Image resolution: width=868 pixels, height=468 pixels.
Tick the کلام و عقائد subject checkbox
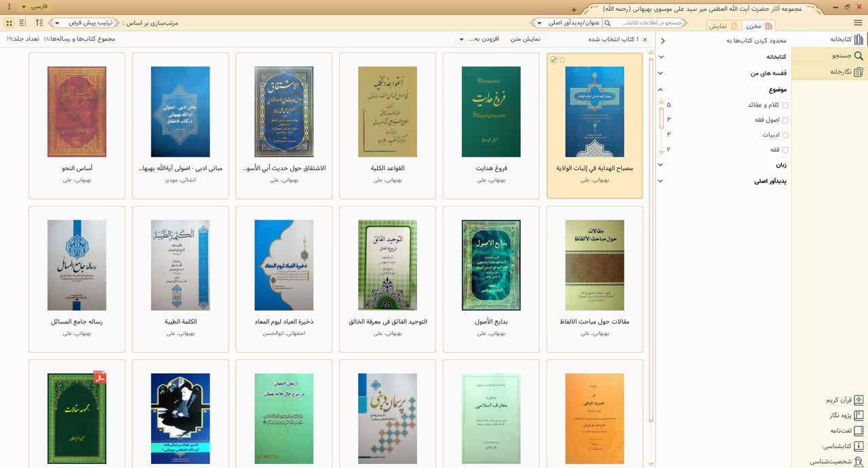[786, 105]
